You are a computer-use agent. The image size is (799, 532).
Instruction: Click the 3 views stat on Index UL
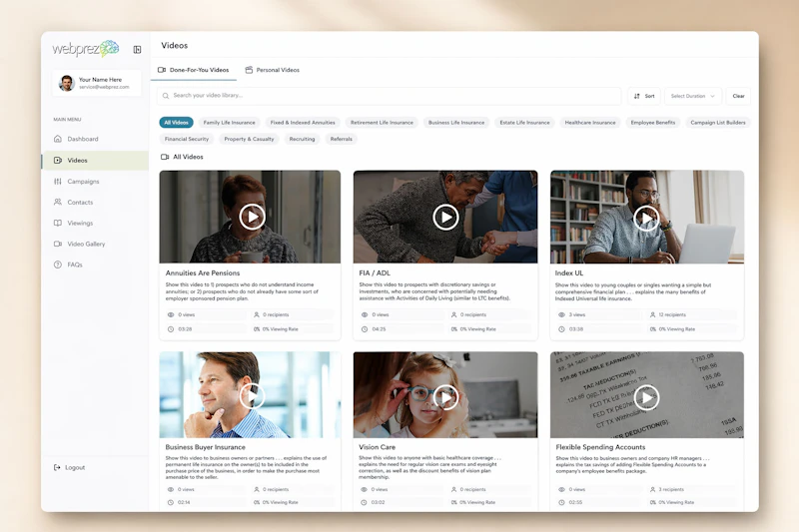click(571, 314)
